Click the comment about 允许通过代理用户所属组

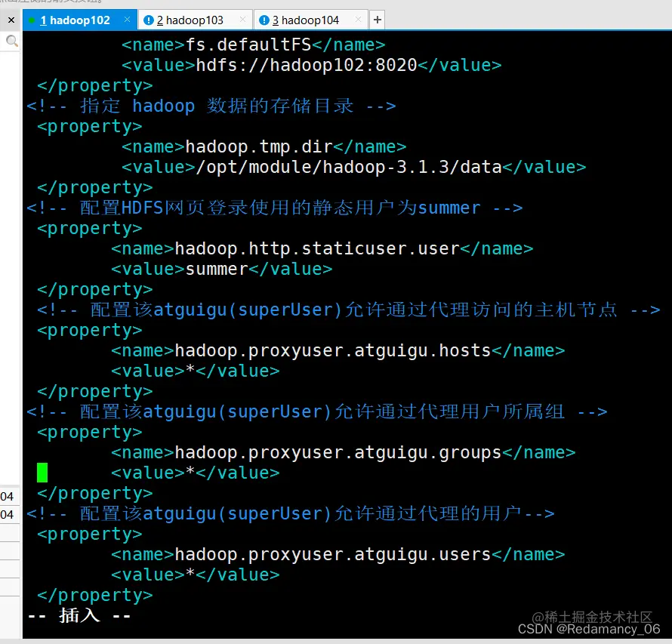click(316, 411)
